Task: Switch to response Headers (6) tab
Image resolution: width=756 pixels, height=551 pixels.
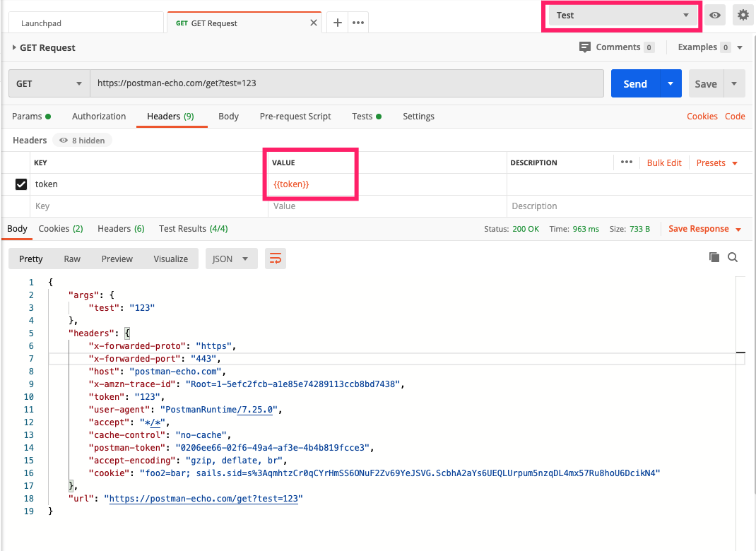Action: tap(121, 228)
